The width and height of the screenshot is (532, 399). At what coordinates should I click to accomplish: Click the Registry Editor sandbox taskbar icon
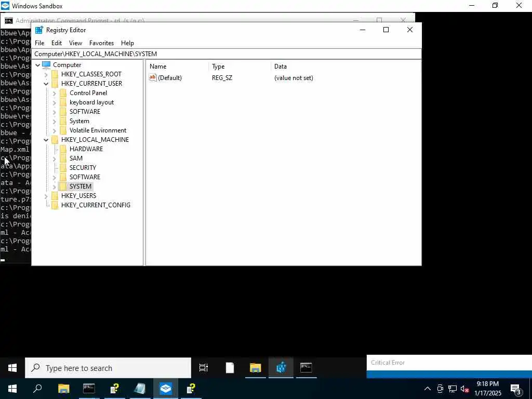[x=281, y=368]
